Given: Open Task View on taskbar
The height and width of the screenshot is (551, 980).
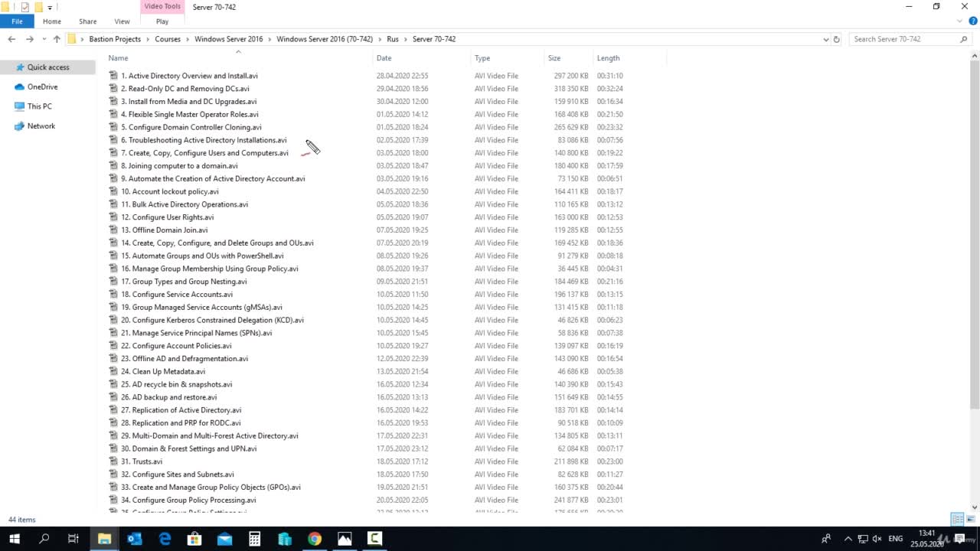Looking at the screenshot, I should (x=73, y=539).
